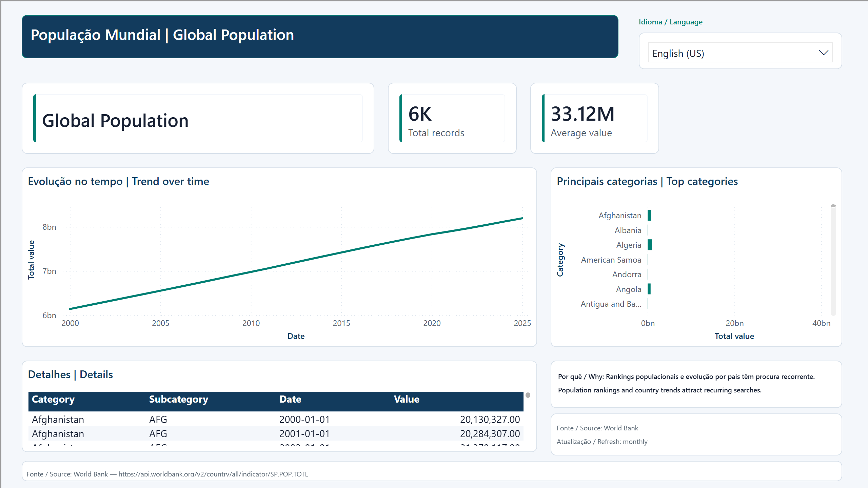Grab the Details table vertical scrollbar handle
The height and width of the screenshot is (488, 868).
528,395
